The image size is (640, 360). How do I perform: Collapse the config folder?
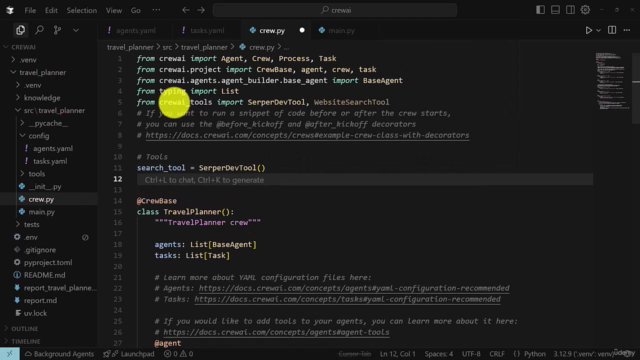pyautogui.click(x=39, y=136)
